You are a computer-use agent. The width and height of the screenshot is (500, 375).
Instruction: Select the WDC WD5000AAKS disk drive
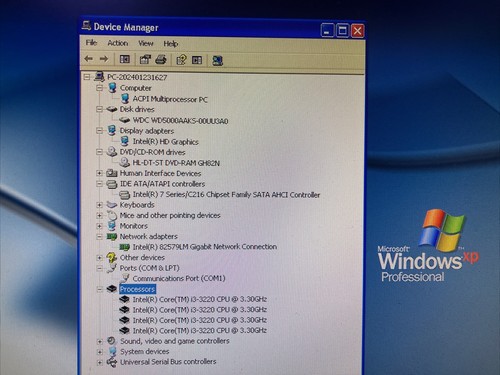(180, 120)
